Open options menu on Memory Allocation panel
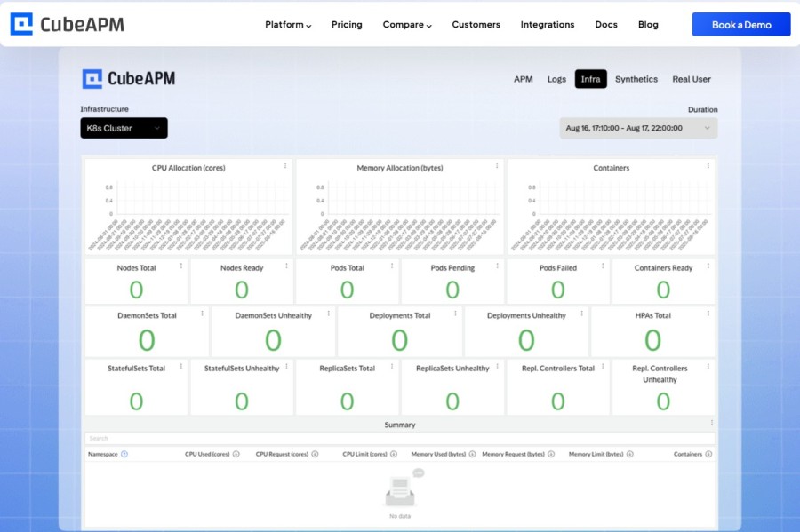 tap(498, 165)
